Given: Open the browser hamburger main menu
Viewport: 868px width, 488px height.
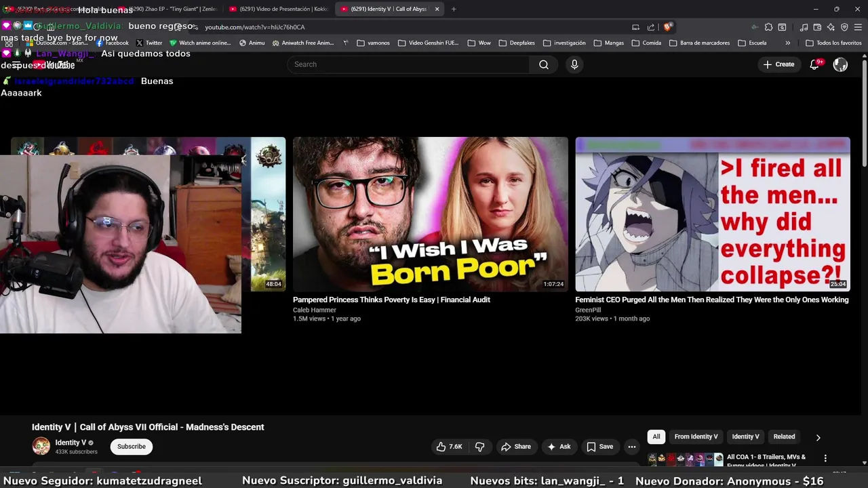Looking at the screenshot, I should [858, 27].
